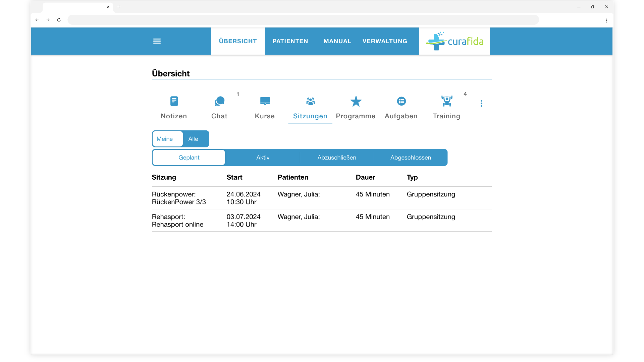Close the current browser tab
Image resolution: width=644 pixels, height=362 pixels.
pos(108,7)
